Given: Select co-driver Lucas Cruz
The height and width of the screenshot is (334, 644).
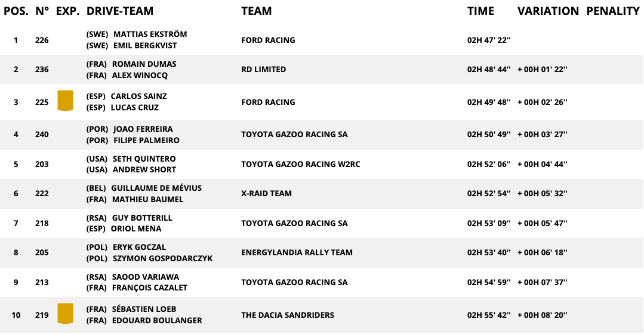Looking at the screenshot, I should [x=134, y=108].
